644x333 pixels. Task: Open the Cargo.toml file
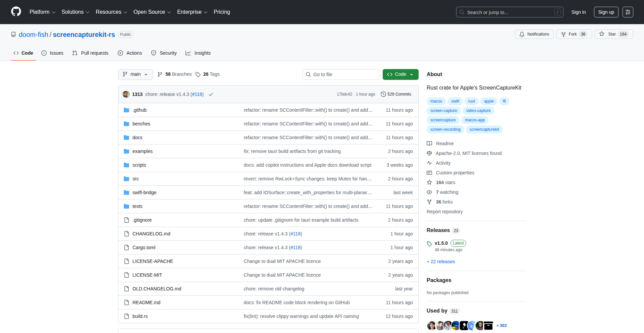click(144, 247)
